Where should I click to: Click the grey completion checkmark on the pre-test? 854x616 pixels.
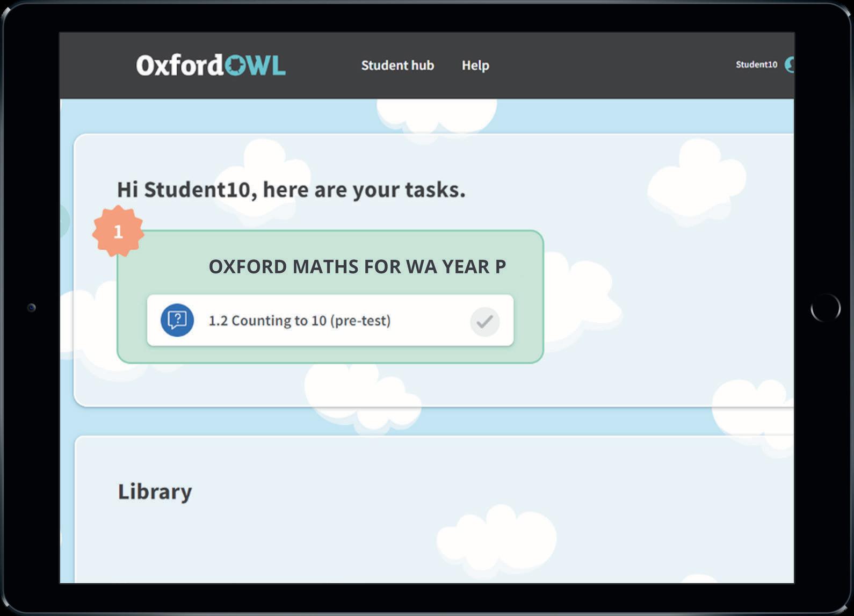(485, 321)
